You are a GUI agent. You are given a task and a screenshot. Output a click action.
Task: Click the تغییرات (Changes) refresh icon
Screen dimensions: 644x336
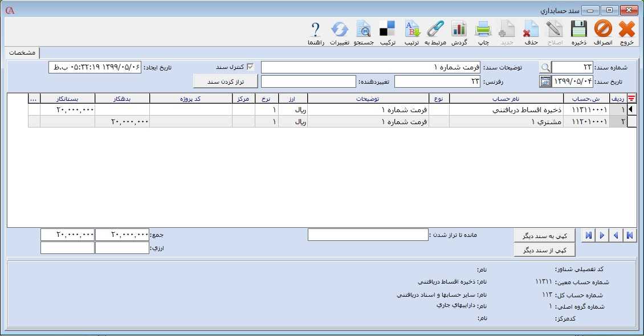[x=340, y=28]
